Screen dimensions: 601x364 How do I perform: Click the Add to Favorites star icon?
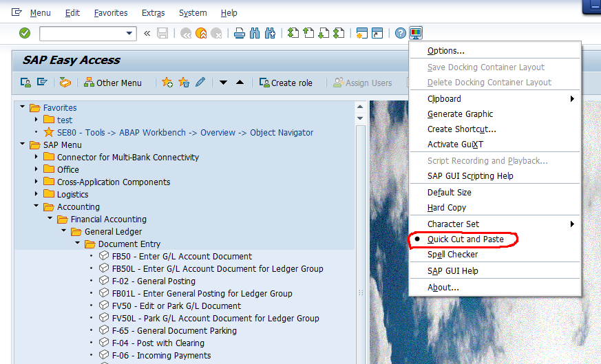click(167, 83)
